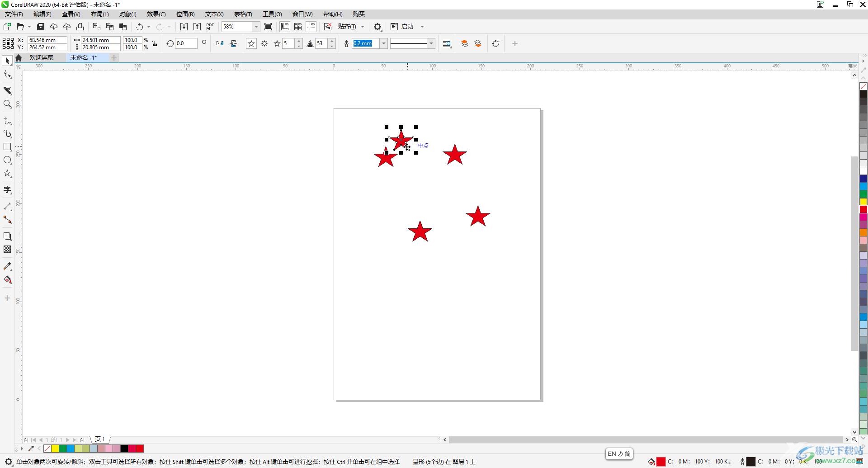Activate the Zoom magnifier tool
The width and height of the screenshot is (868, 468).
tap(7, 104)
